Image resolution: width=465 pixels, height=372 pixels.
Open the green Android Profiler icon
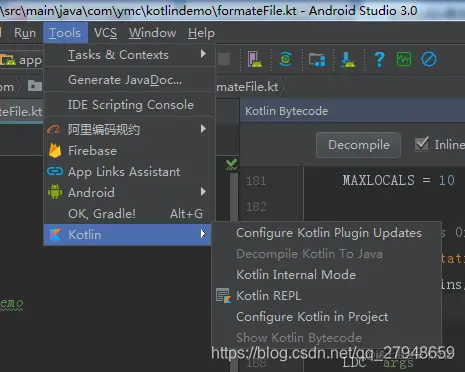404,60
